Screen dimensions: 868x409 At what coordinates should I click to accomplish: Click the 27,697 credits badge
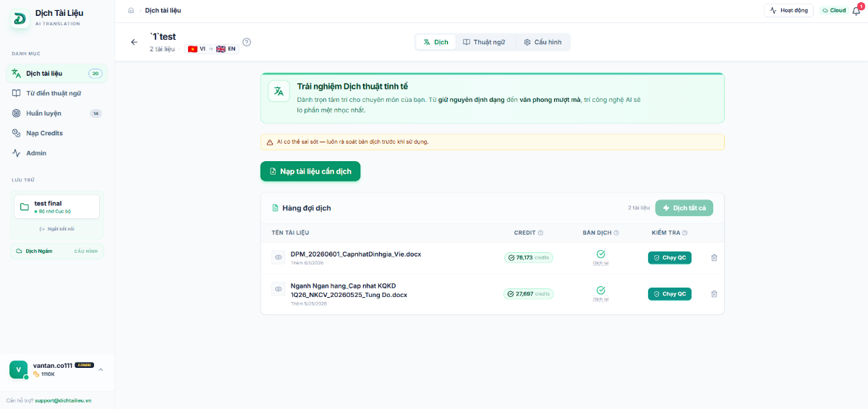pos(528,294)
